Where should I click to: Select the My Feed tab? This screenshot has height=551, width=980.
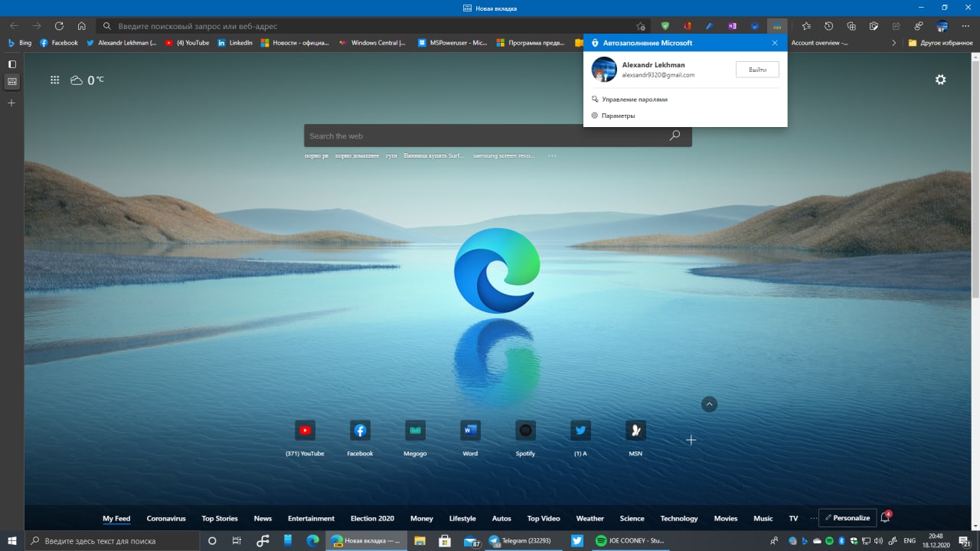click(116, 518)
